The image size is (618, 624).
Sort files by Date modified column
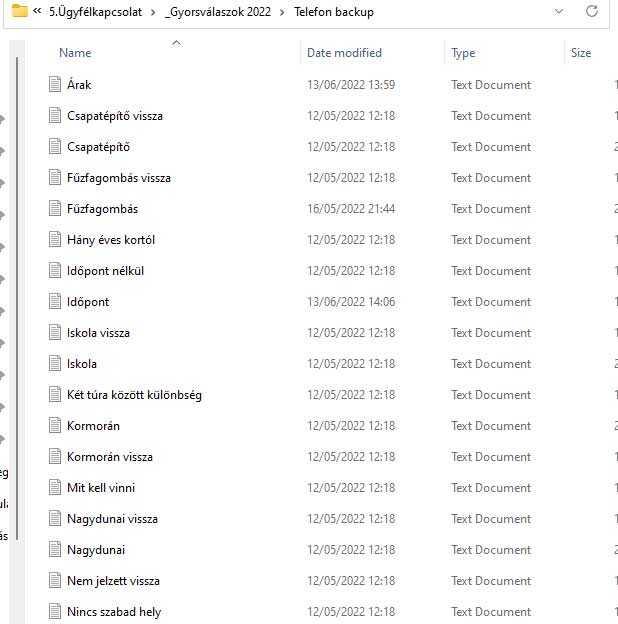click(x=344, y=53)
